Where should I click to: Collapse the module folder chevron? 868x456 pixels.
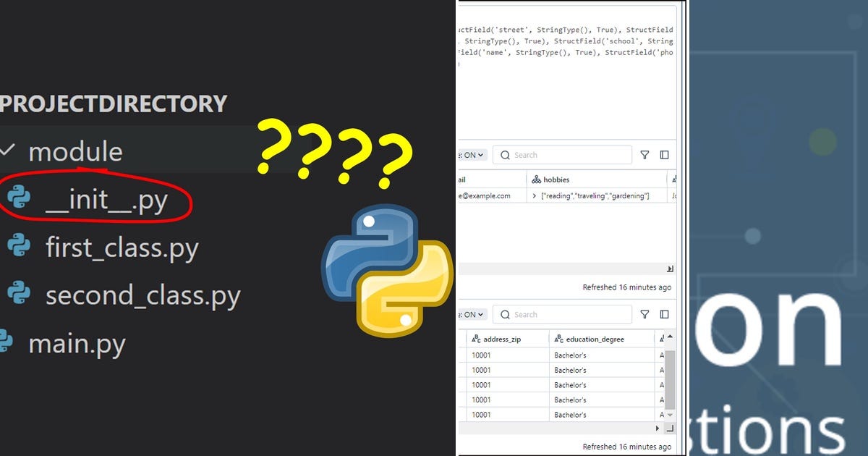[x=7, y=151]
